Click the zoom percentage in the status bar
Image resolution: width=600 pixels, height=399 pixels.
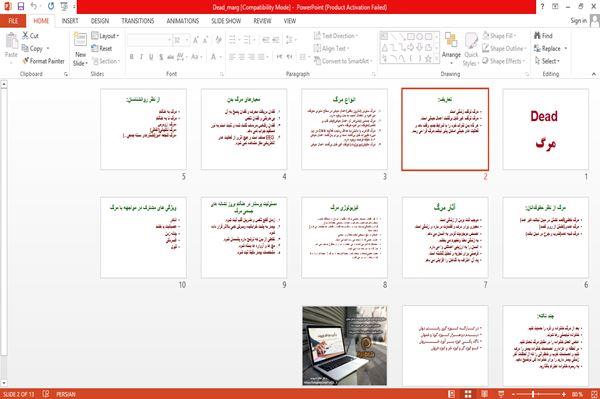577,394
